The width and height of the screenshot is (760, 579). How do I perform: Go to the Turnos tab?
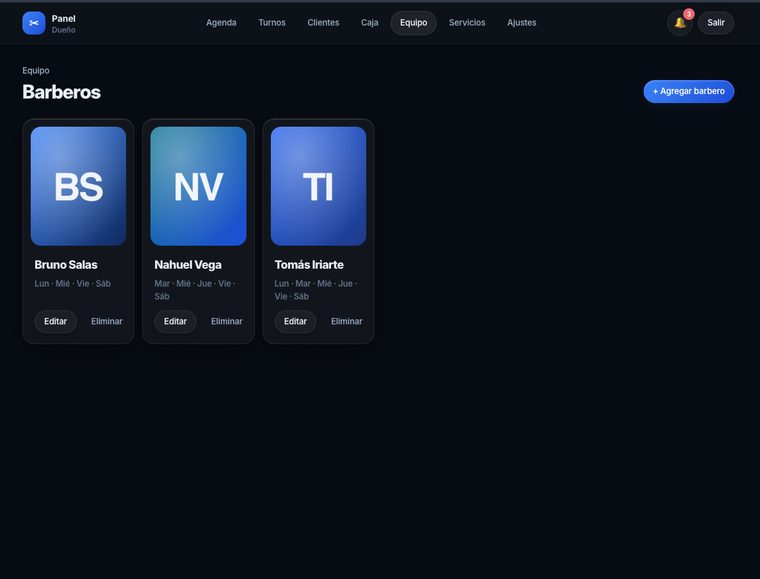point(272,23)
